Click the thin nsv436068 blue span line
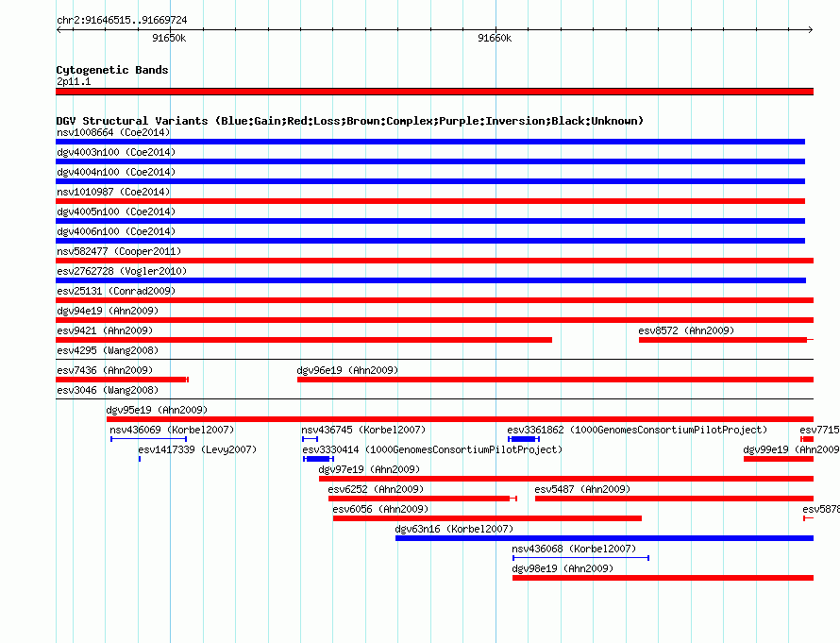Image resolution: width=840 pixels, height=643 pixels. click(580, 558)
